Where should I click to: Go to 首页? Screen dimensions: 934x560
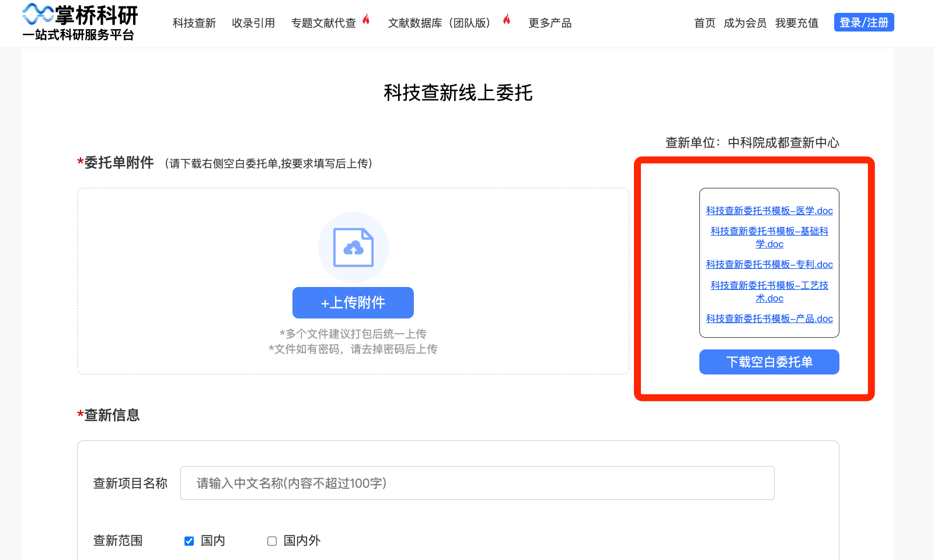705,23
